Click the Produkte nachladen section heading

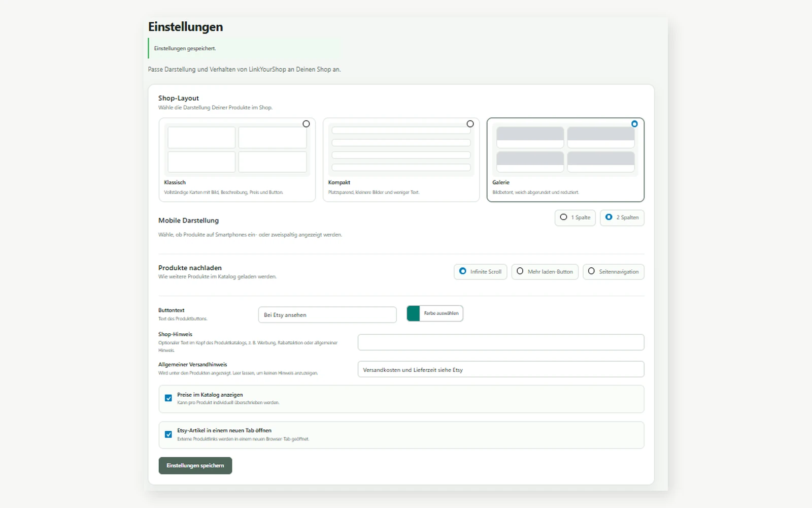tap(190, 268)
